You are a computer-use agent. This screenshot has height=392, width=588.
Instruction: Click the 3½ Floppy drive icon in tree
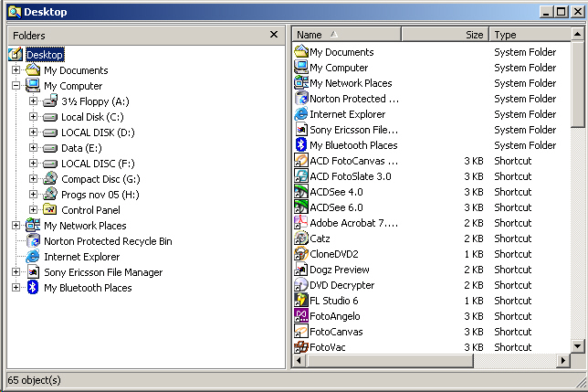[x=50, y=101]
